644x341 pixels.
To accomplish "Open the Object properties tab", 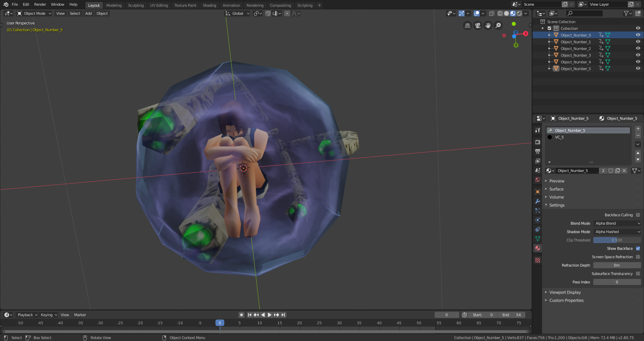I will (538, 192).
